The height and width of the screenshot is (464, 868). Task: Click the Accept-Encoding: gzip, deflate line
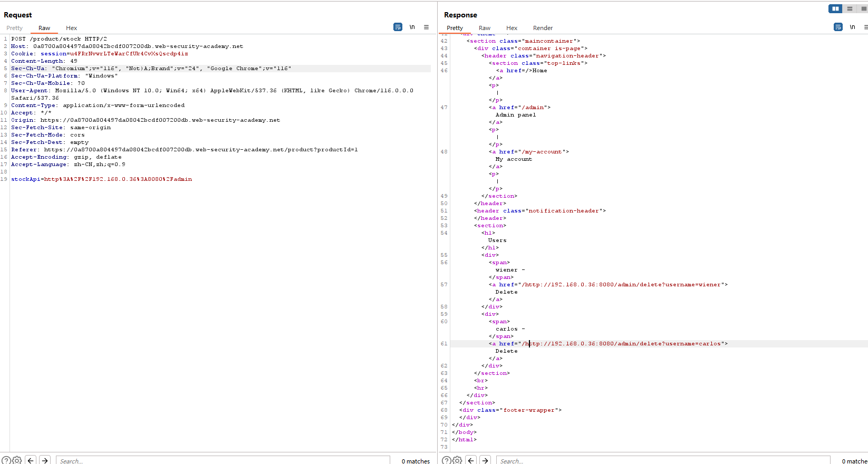(x=66, y=157)
